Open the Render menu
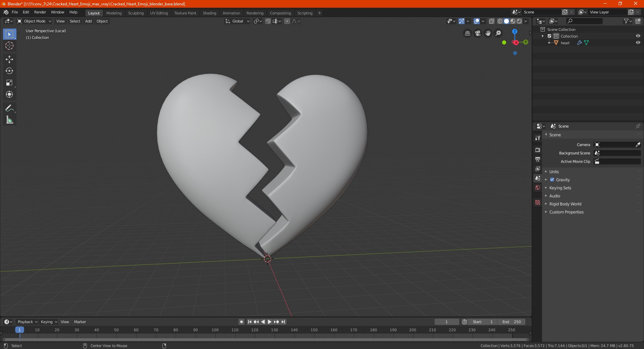 40,12
